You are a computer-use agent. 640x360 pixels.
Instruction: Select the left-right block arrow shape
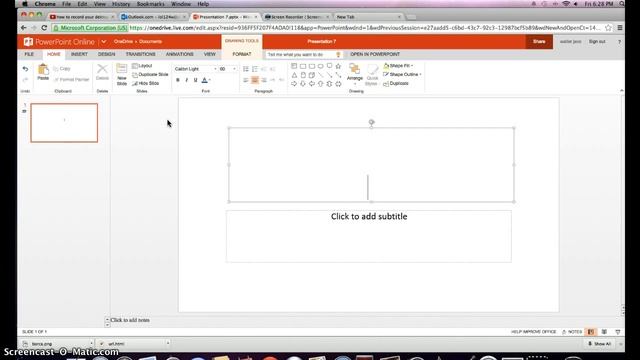pyautogui.click(x=338, y=84)
